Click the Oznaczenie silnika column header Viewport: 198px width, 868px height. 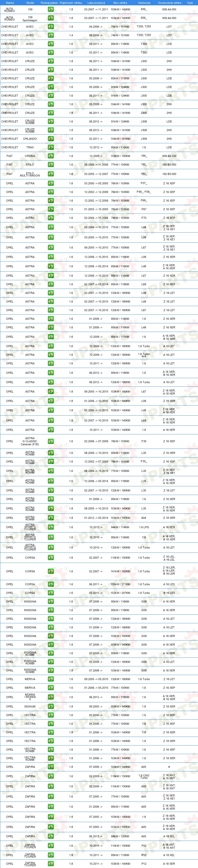(169, 3)
